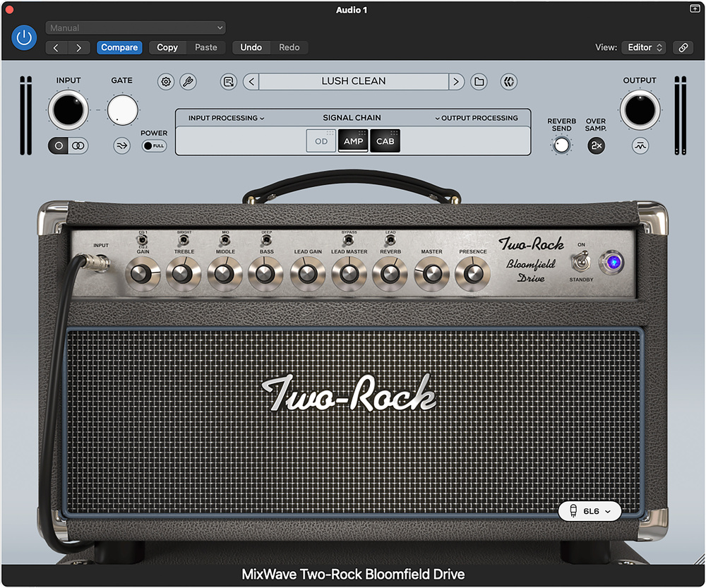The width and height of the screenshot is (706, 588).
Task: Flip the EQ1/EQ2 mini switch
Action: tap(143, 240)
